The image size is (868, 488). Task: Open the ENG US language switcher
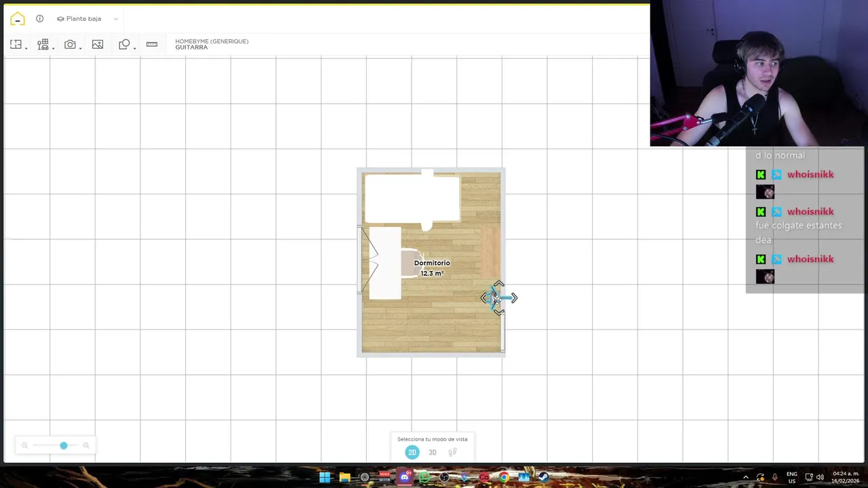[791, 477]
